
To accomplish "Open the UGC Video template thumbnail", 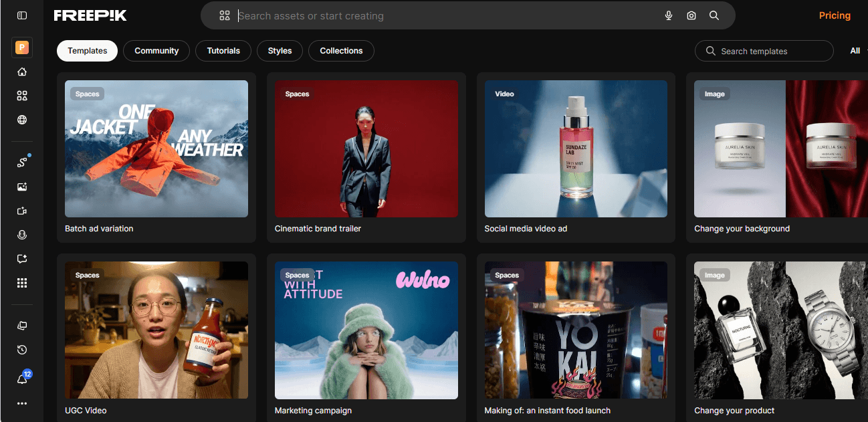I will pyautogui.click(x=156, y=330).
